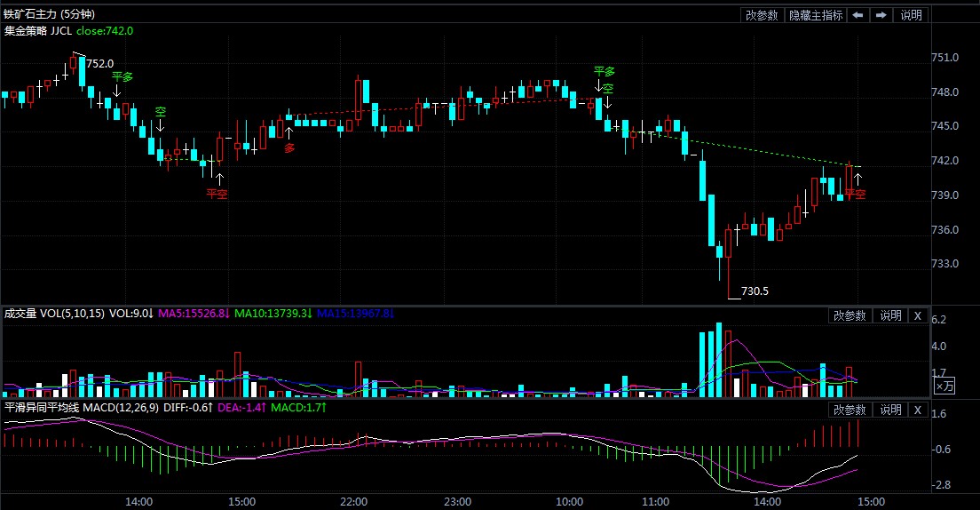Click the 745.0 price axis label
Image resolution: width=980 pixels, height=510 pixels.
(x=944, y=126)
